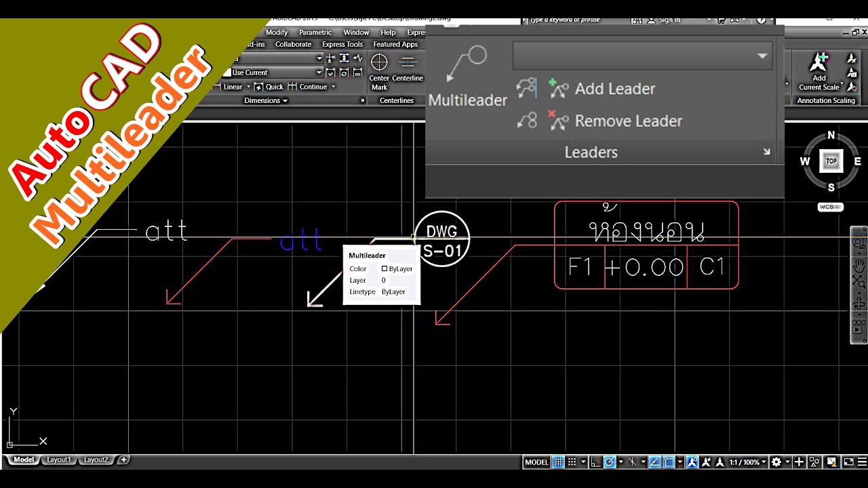
Task: Click Zoom Extents in navigation bar
Action: [859, 281]
